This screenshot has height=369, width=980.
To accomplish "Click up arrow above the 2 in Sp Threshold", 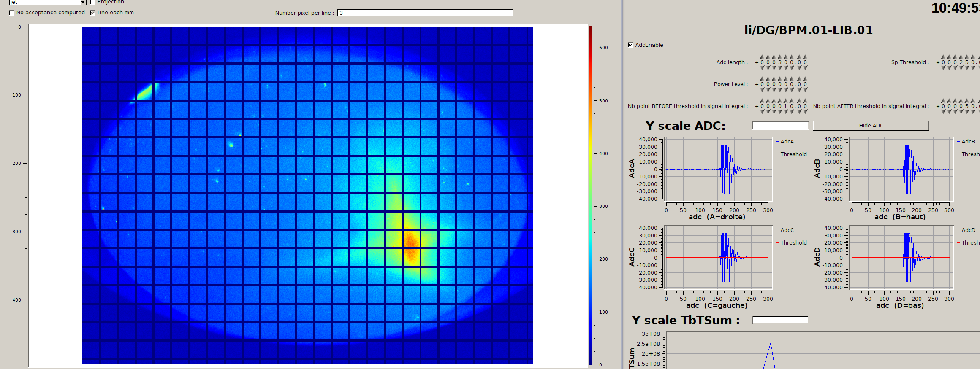I will 961,57.
